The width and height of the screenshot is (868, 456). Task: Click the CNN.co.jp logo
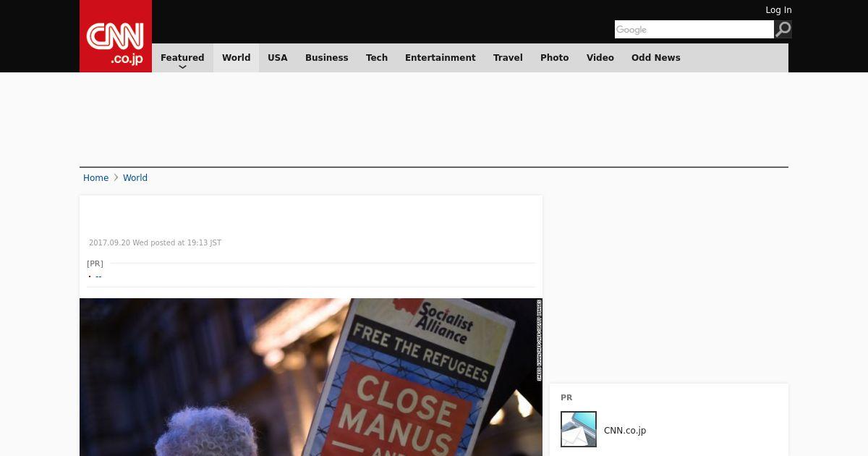(x=116, y=36)
